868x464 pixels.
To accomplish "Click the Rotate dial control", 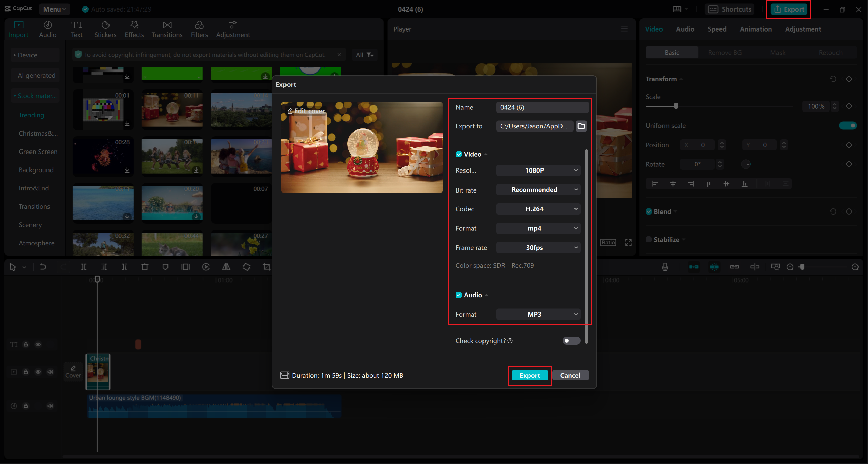I will 746,164.
